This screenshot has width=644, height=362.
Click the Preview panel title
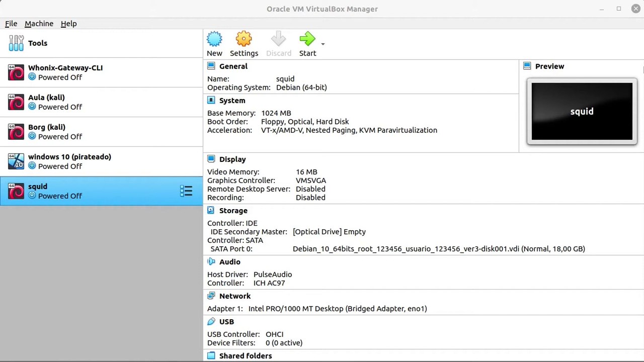click(549, 66)
